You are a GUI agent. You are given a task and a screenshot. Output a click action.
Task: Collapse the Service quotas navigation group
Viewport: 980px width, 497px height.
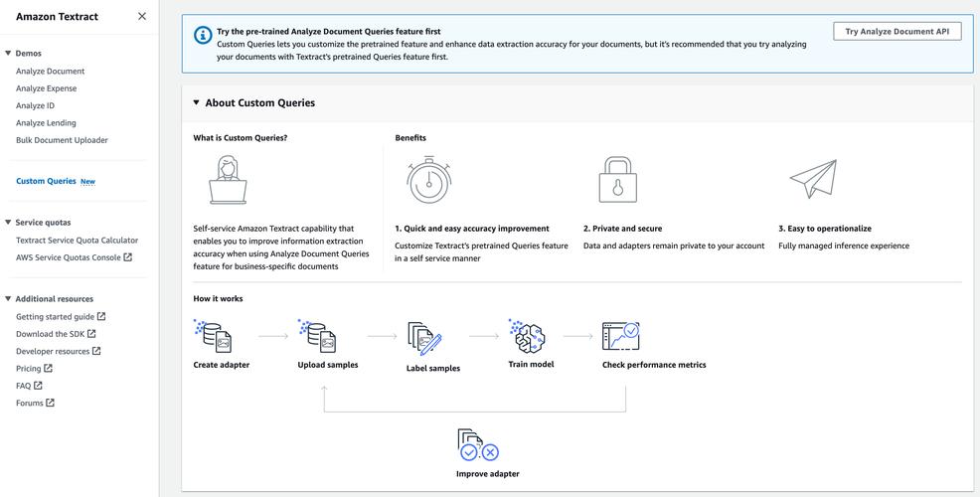tap(8, 223)
